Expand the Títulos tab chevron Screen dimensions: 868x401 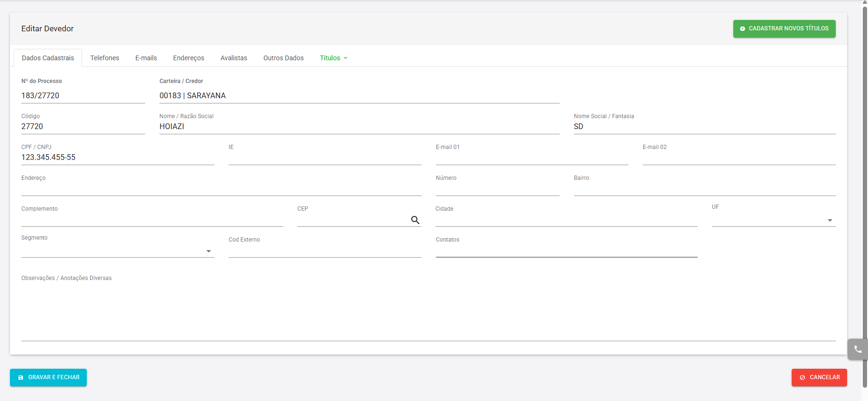(346, 58)
